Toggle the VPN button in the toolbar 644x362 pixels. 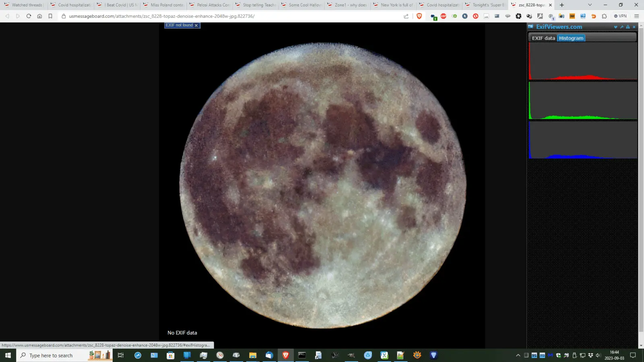[x=621, y=16]
